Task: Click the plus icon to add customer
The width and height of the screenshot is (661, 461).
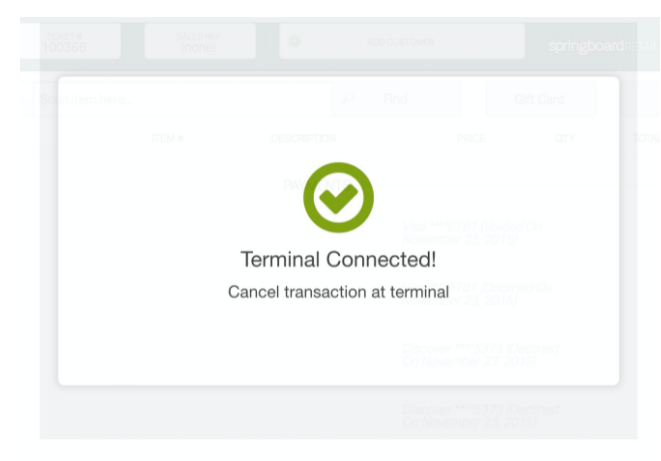Action: point(295,42)
